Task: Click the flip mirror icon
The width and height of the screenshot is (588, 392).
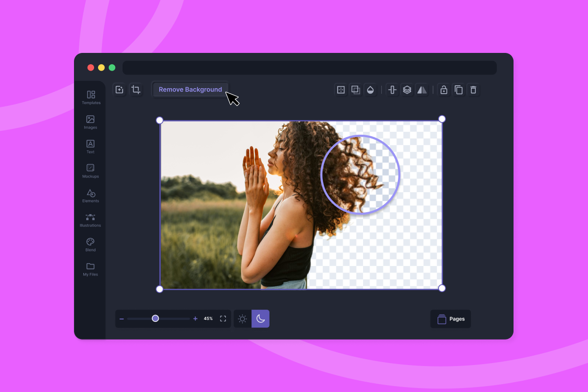Action: tap(422, 90)
